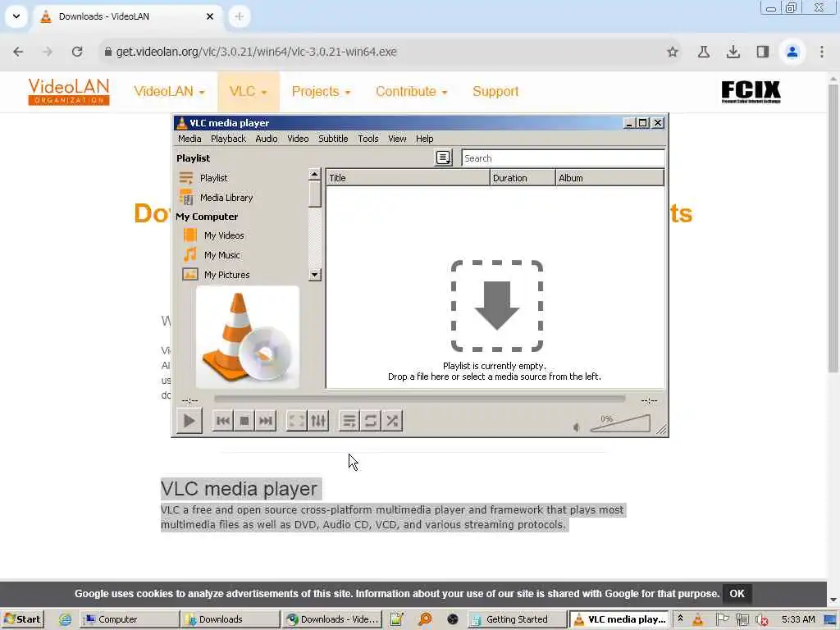Click the VLC Play button
The height and width of the screenshot is (630, 840).
point(189,421)
